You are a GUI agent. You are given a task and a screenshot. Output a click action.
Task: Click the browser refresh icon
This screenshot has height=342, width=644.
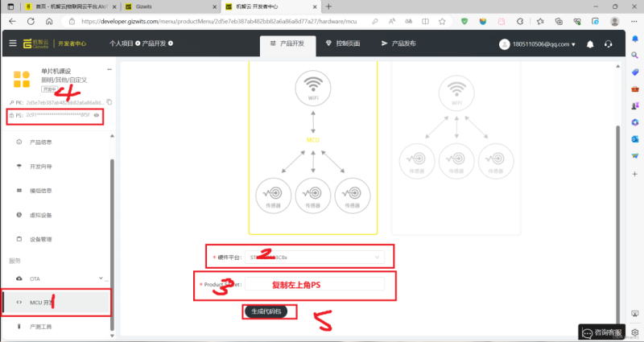(x=40, y=22)
